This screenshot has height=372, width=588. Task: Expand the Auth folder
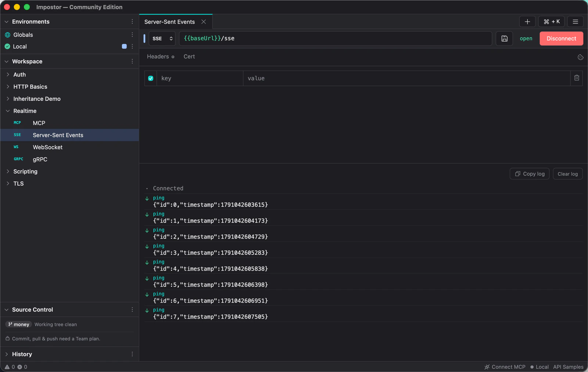click(8, 75)
